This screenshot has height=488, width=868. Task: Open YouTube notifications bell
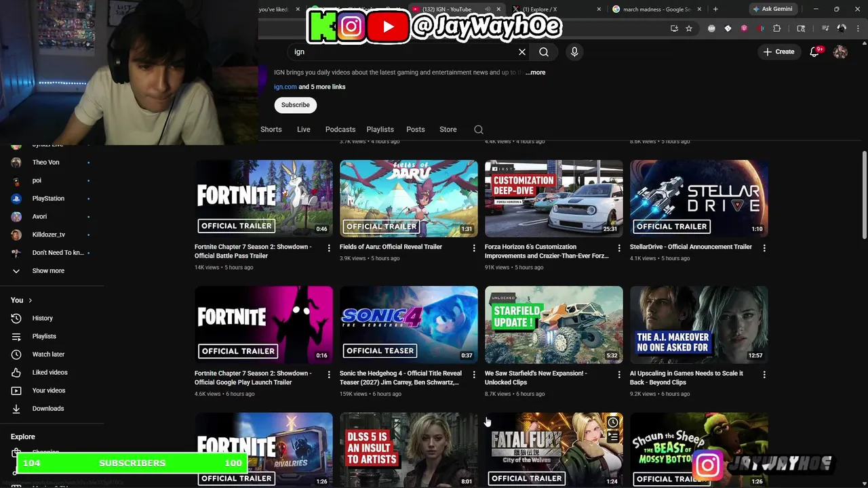[815, 52]
